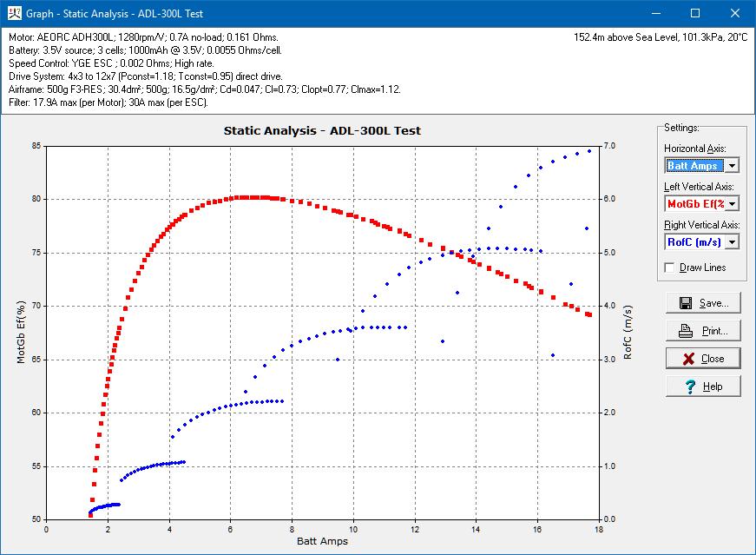Click the floppy disk icon on Save
Viewport: 756px width, 555px height.
point(686,303)
